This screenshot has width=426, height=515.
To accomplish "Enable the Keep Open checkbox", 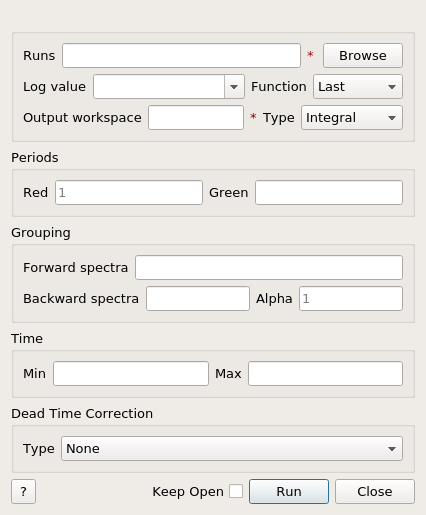I will (x=236, y=491).
